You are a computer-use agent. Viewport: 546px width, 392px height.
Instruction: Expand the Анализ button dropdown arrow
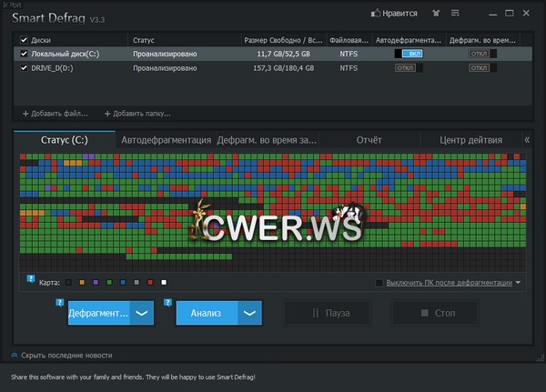(249, 313)
